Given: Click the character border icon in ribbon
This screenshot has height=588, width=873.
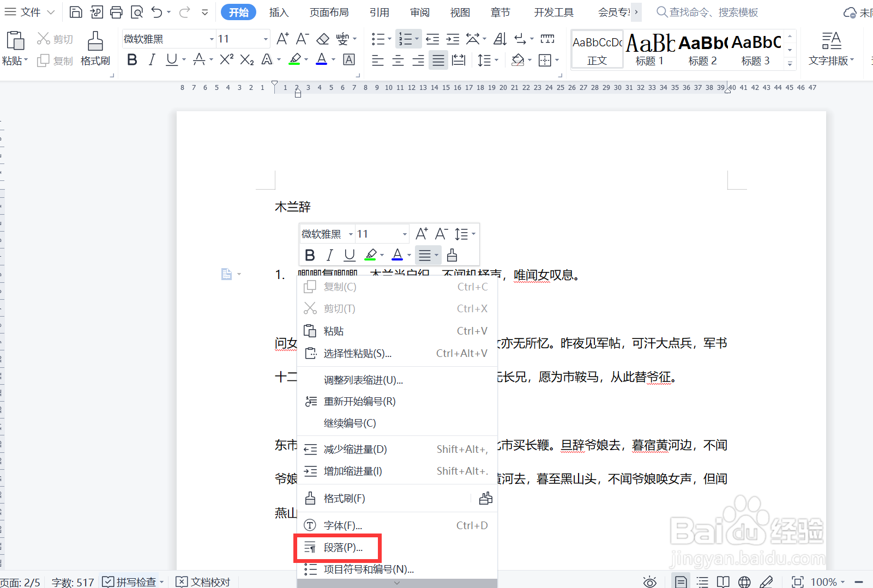Looking at the screenshot, I should (x=350, y=60).
